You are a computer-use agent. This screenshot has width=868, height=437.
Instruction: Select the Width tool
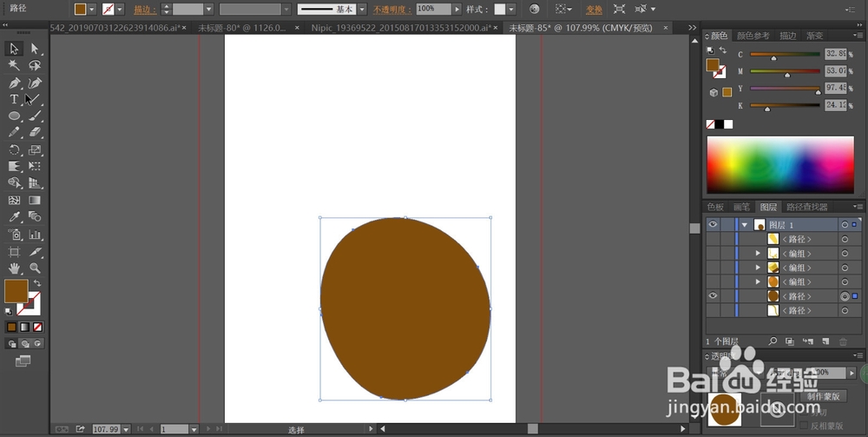click(x=14, y=166)
